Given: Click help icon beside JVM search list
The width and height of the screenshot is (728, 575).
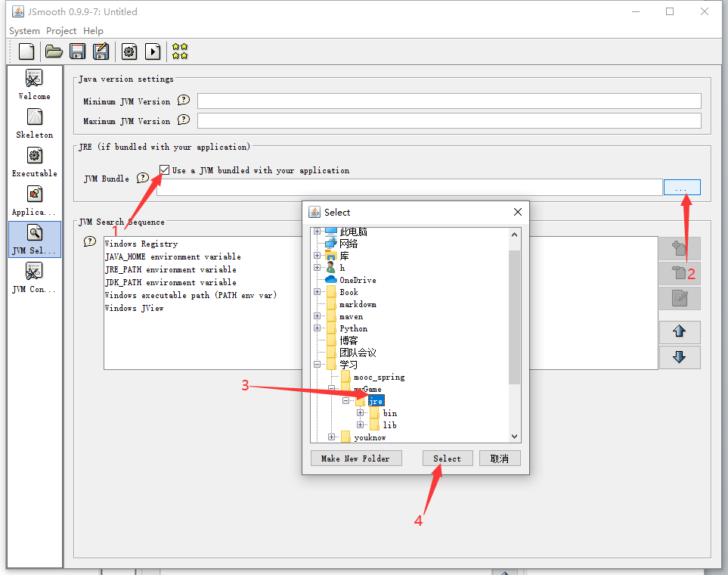Looking at the screenshot, I should 90,241.
